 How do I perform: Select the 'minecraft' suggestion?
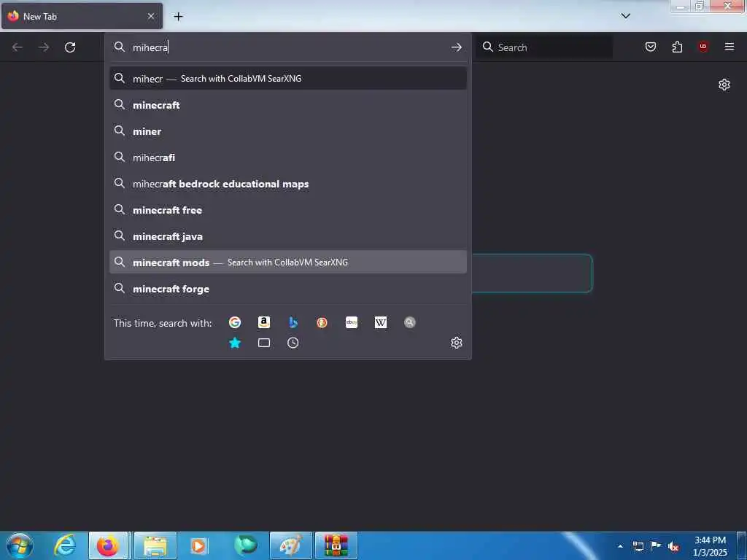tap(287, 105)
